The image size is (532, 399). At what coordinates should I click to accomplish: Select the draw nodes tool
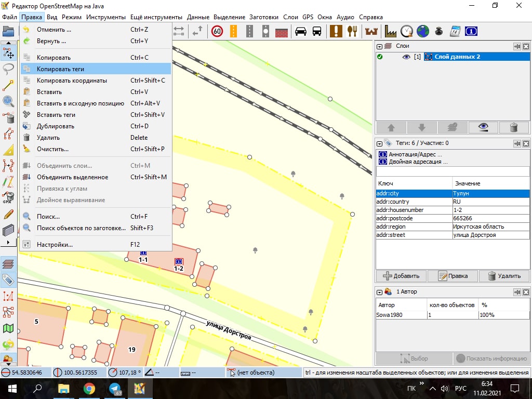point(8,85)
